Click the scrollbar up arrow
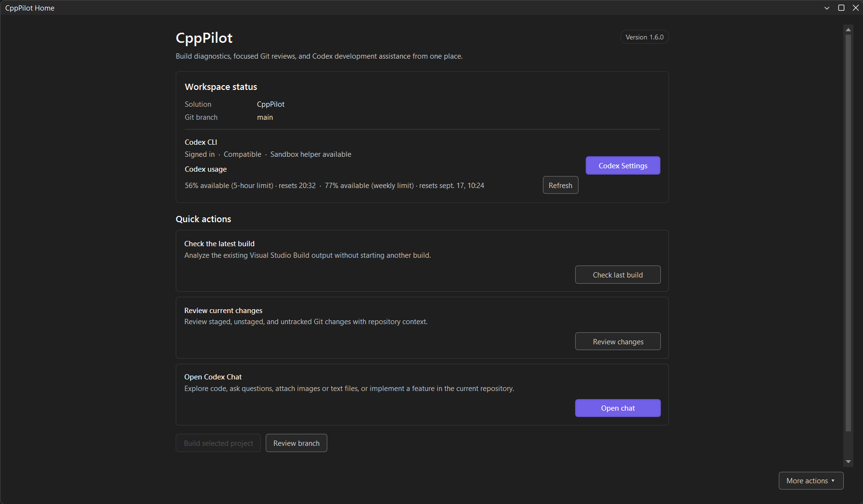The width and height of the screenshot is (863, 504). pos(848,30)
